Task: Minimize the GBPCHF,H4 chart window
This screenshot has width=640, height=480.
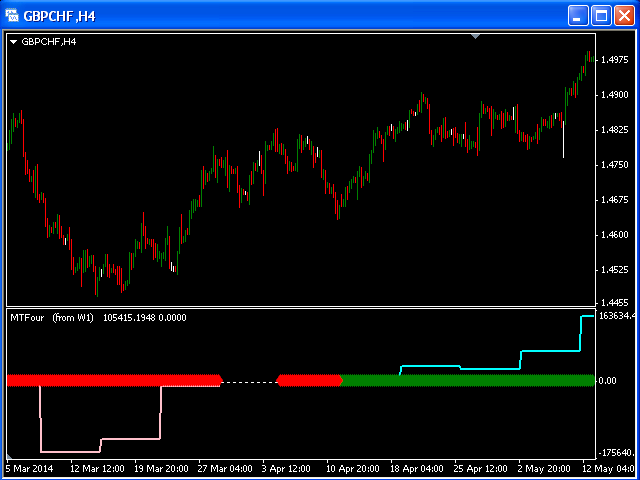Action: 579,15
